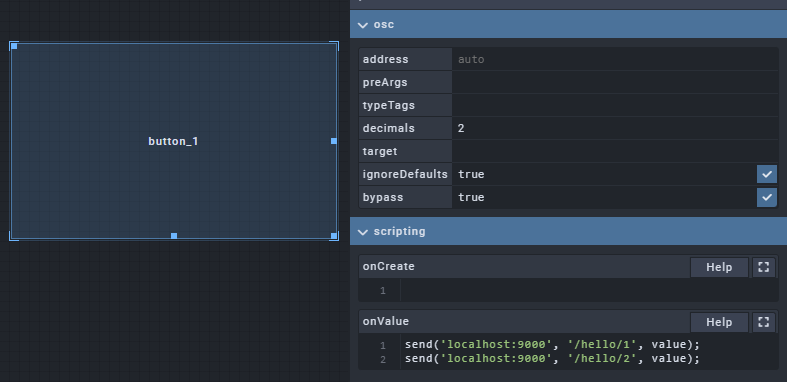The width and height of the screenshot is (787, 382).
Task: Click the decimals value field
Action: coord(615,129)
